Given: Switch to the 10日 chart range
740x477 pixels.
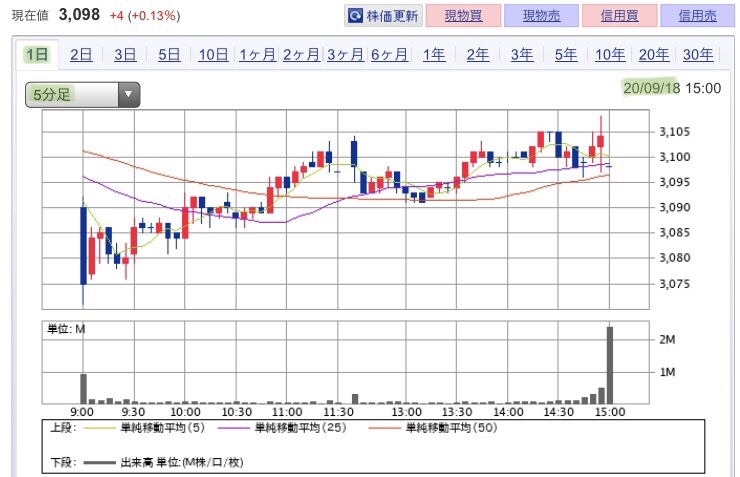Looking at the screenshot, I should (213, 55).
